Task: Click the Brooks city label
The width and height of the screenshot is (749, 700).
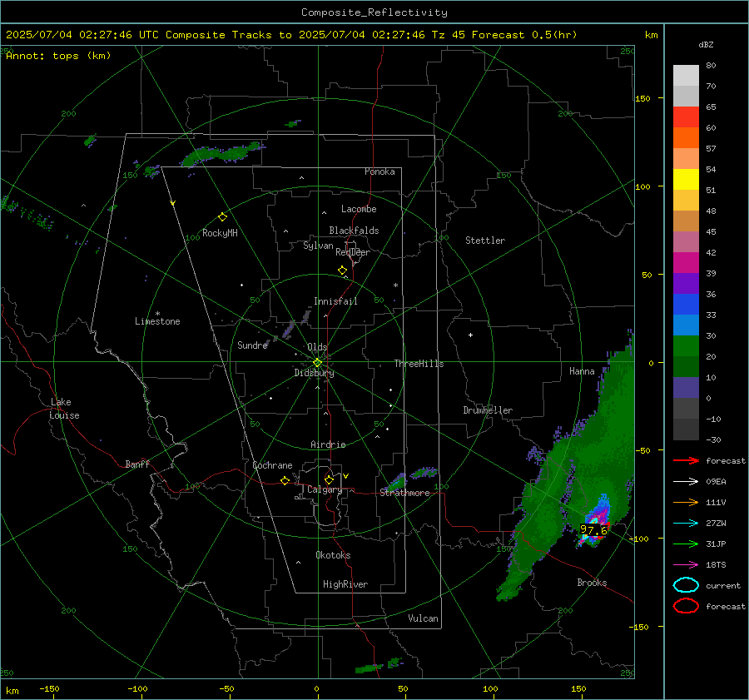Action: 592,583
